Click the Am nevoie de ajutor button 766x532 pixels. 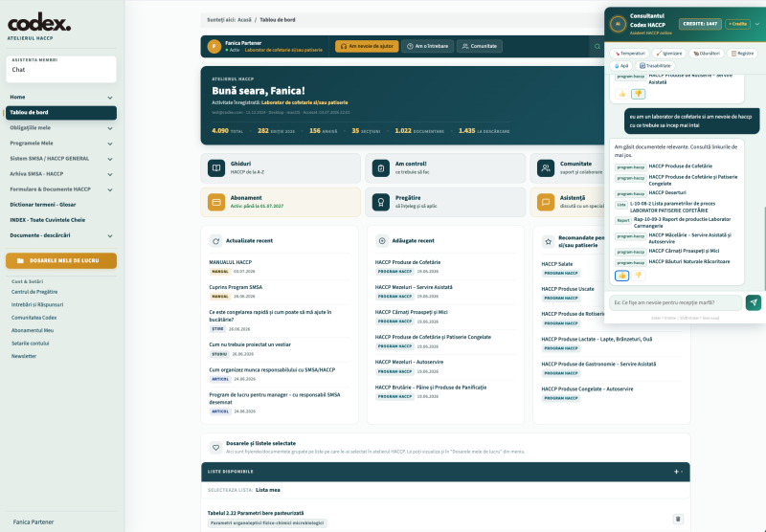pyautogui.click(x=367, y=46)
